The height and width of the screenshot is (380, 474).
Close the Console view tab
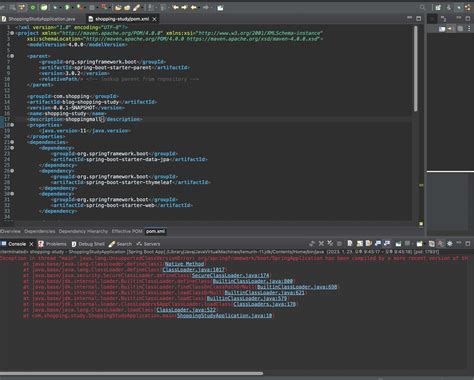[x=31, y=244]
